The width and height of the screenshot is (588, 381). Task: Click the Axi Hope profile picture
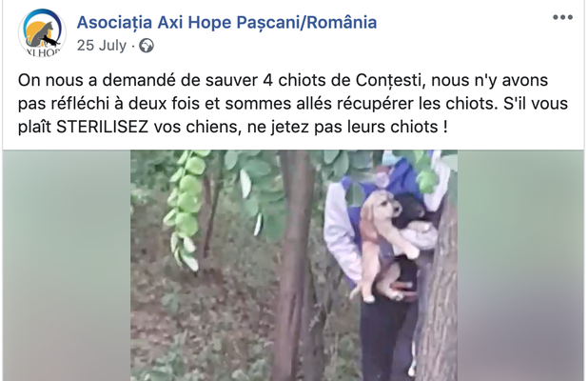[43, 33]
